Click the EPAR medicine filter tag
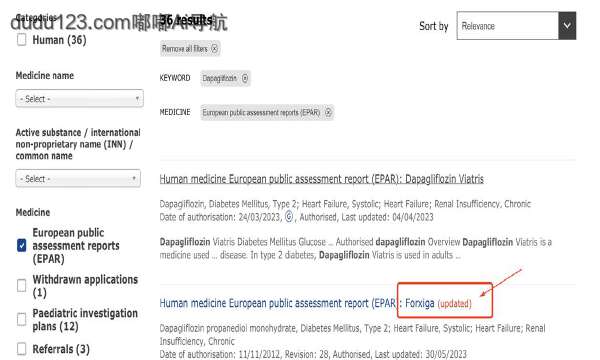The height and width of the screenshot is (360, 600). [x=267, y=112]
